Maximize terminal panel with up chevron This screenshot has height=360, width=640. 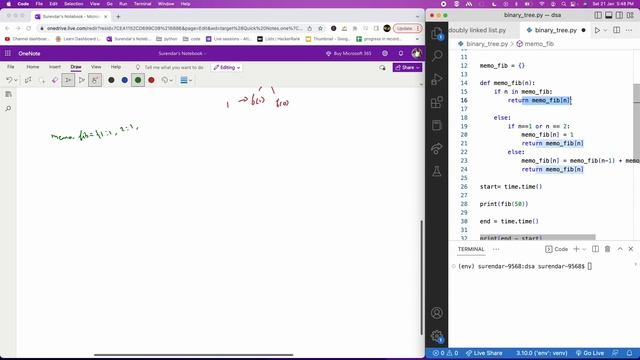pos(620,249)
